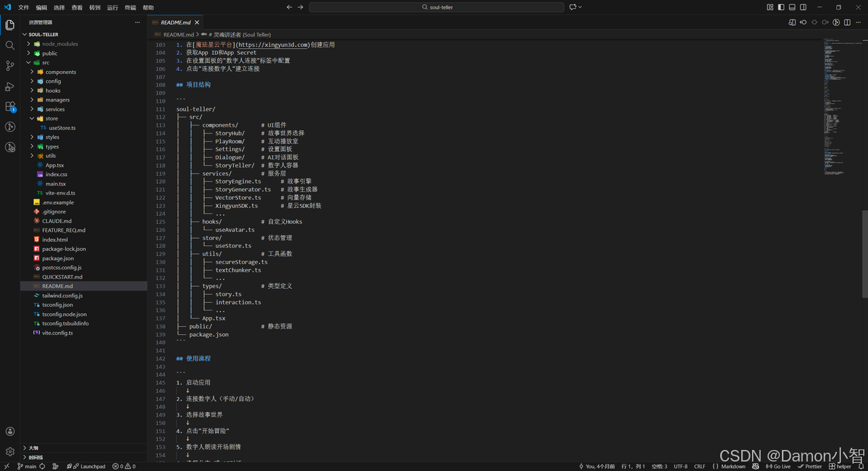This screenshot has height=471, width=868.
Task: Click Prettier in status bar
Action: coord(810,466)
